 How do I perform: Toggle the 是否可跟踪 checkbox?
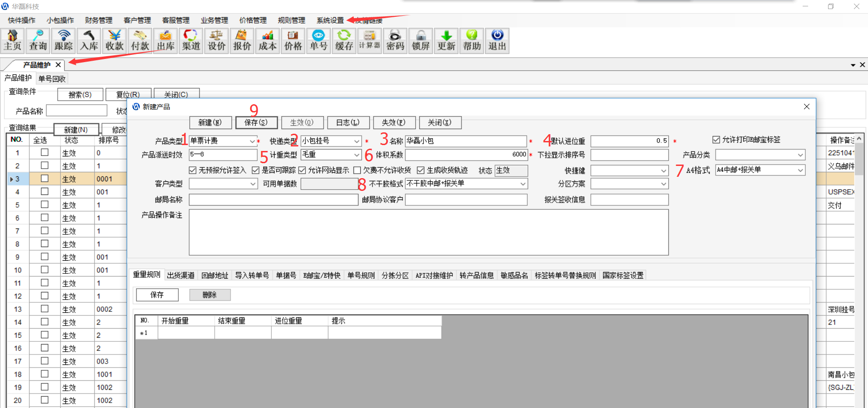point(255,170)
